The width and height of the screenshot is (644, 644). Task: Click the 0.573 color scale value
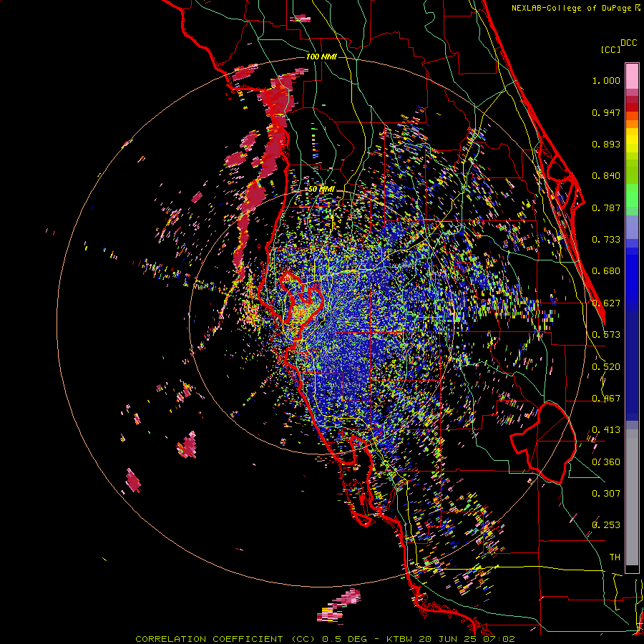[606, 335]
